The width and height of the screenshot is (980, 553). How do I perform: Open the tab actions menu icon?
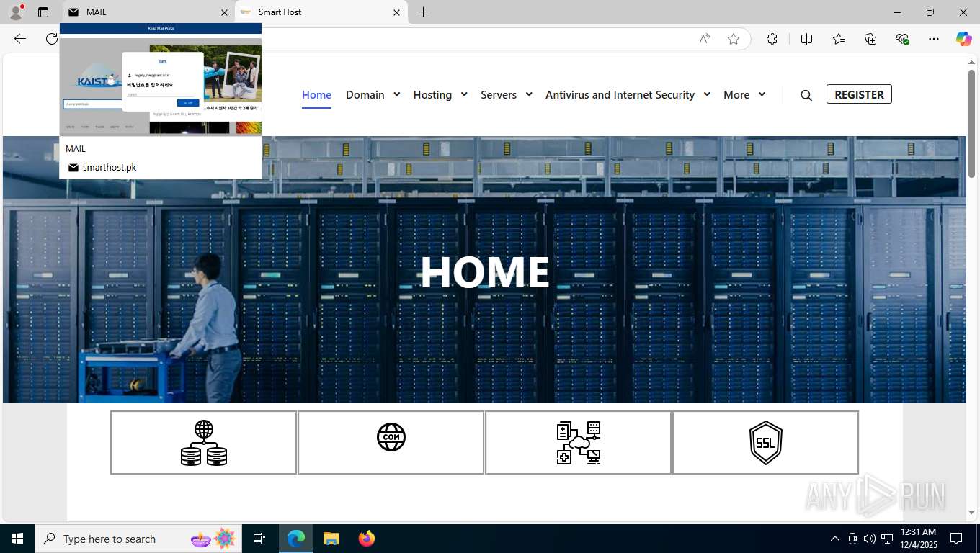coord(43,12)
